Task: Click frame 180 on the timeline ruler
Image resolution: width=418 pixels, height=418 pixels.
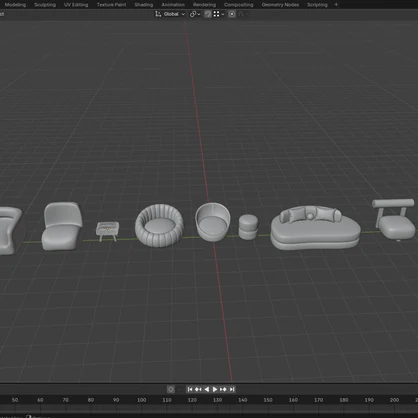Action: coord(344,400)
